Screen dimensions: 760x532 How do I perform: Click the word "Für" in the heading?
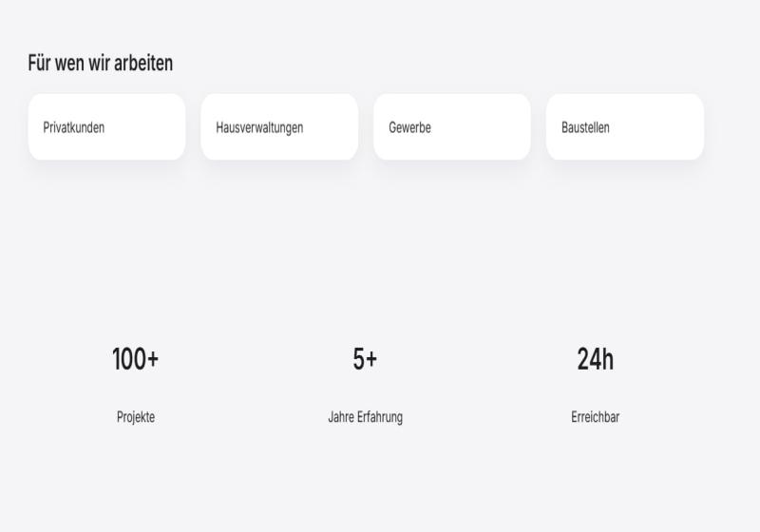click(x=39, y=64)
